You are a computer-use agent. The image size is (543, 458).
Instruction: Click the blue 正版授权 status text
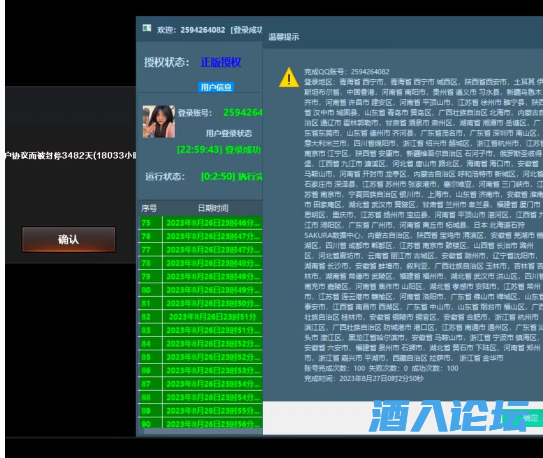221,62
